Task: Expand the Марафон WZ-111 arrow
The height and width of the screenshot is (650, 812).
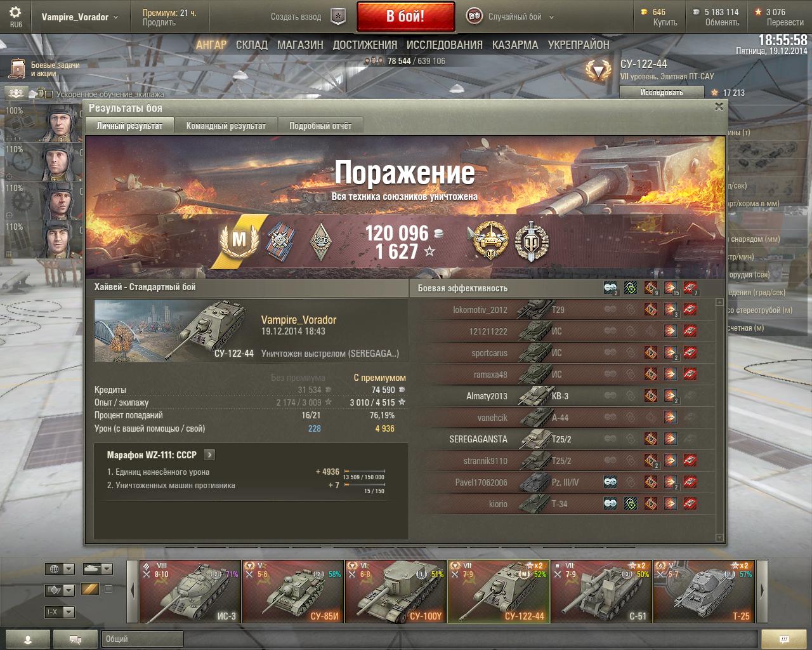Action: 209,454
